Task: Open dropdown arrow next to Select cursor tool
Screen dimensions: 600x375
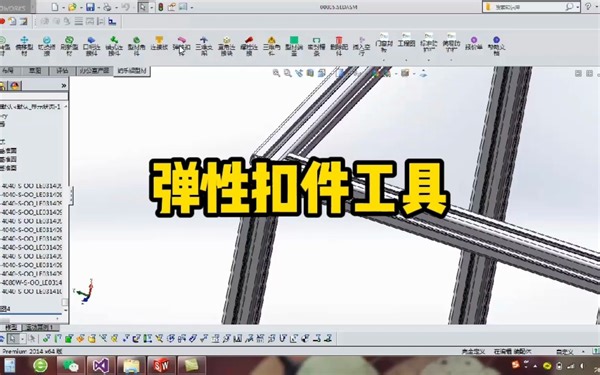Action: (x=152, y=7)
